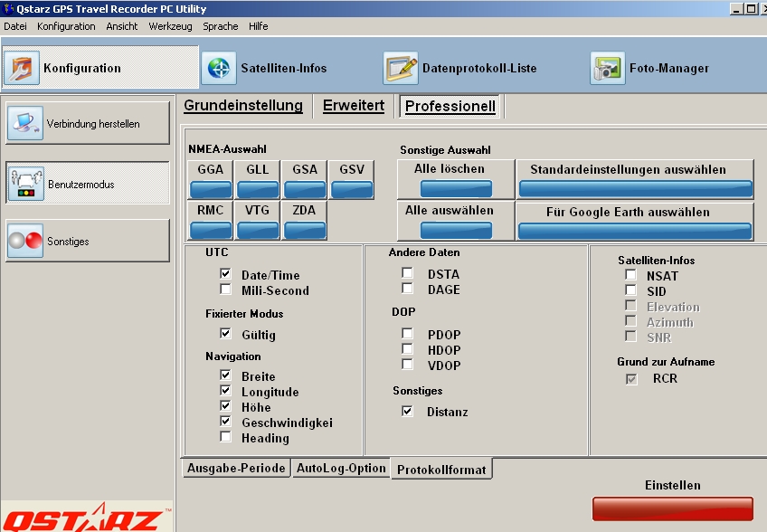Open the Werkzeug menu

(x=170, y=26)
